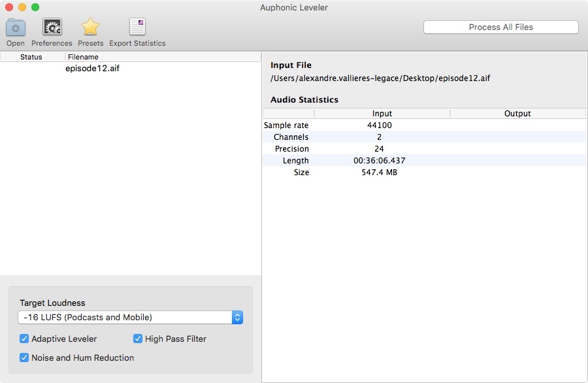Select the episode12.aif file row

(131, 68)
